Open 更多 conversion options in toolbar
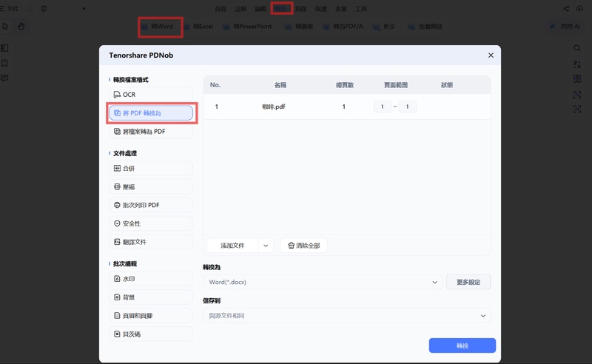592x364 pixels. [x=384, y=27]
